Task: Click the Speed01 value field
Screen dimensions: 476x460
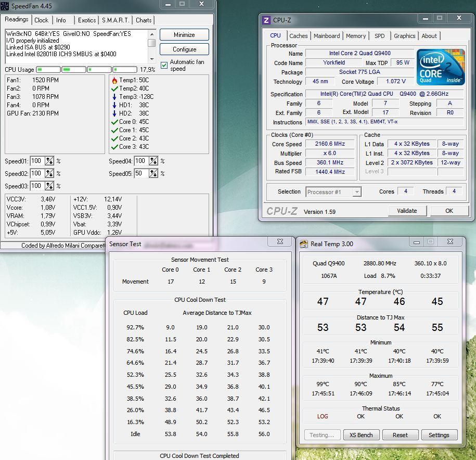Action: pos(37,161)
